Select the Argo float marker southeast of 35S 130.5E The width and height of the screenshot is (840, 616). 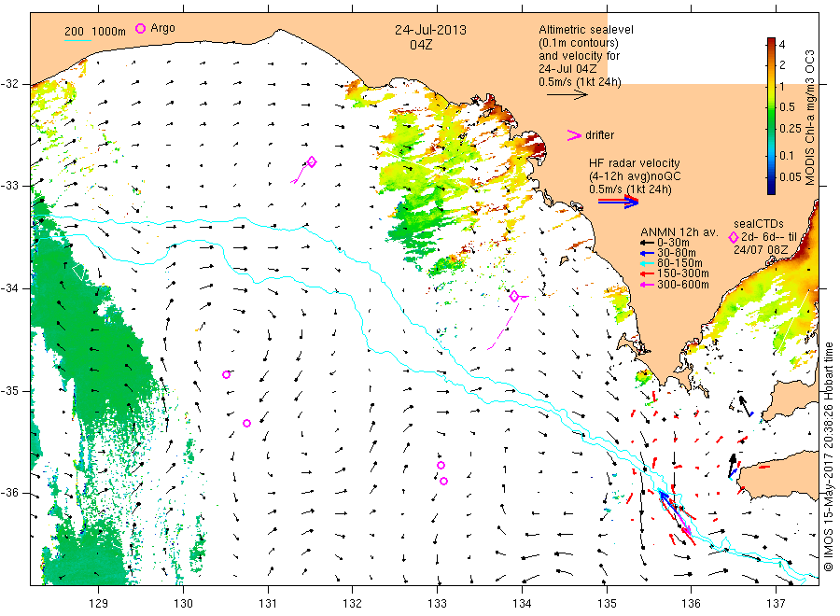(x=247, y=423)
